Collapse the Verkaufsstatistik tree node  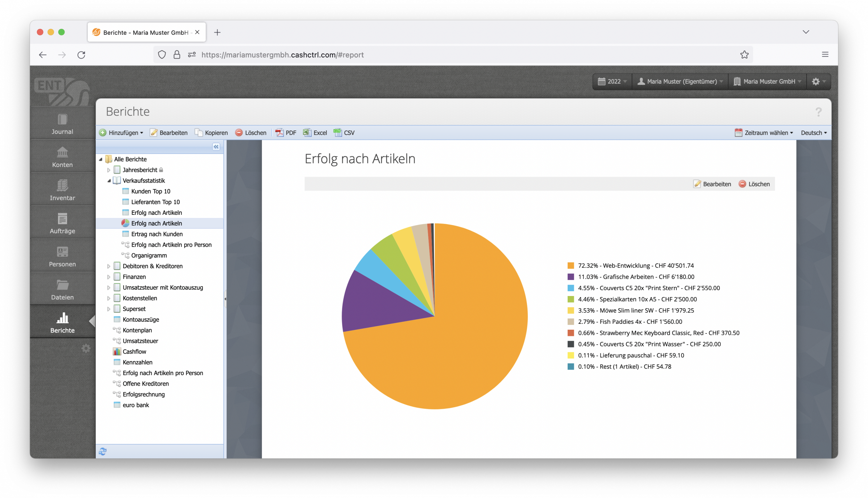[109, 181]
